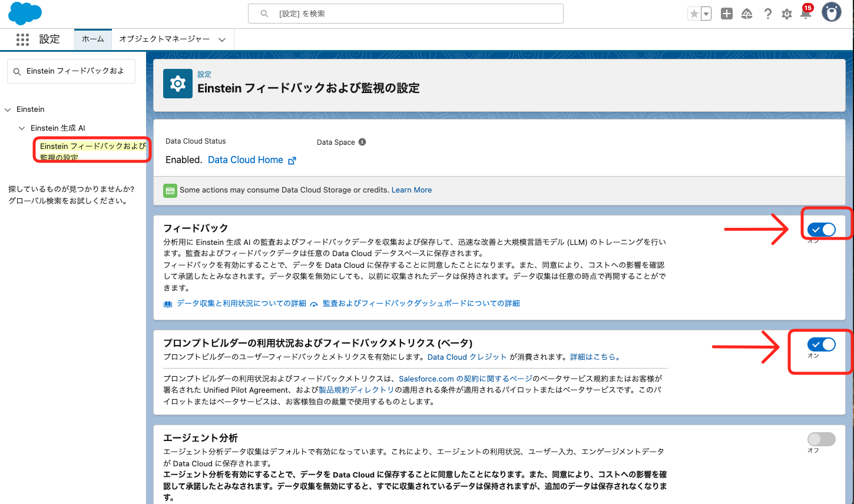Click the エージェント分析 section heading

(200, 438)
